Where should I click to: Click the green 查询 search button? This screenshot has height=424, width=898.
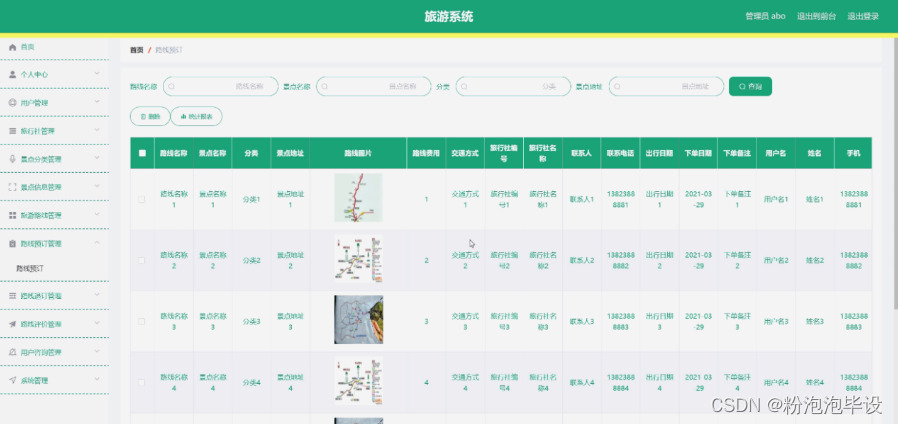pos(750,87)
